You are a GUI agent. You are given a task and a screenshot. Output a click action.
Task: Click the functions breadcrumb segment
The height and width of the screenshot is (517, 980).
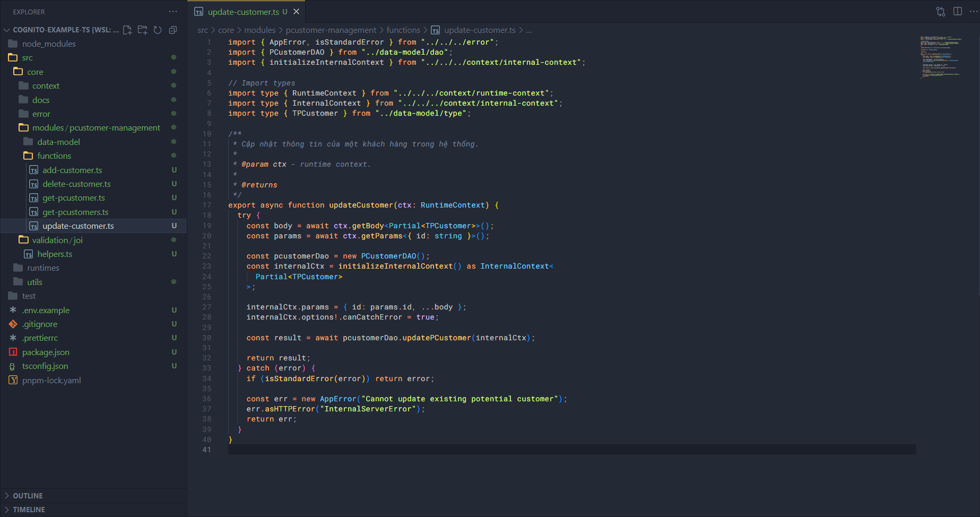coord(403,30)
